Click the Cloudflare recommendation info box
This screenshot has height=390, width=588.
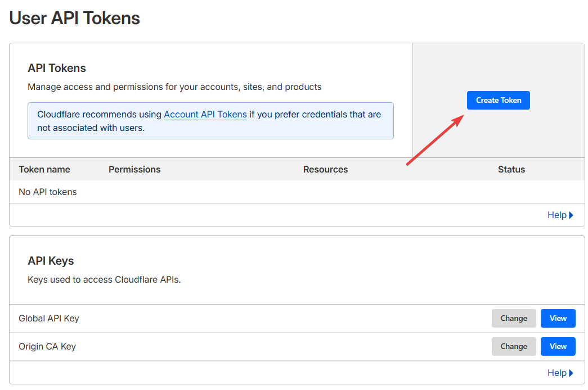click(x=210, y=121)
